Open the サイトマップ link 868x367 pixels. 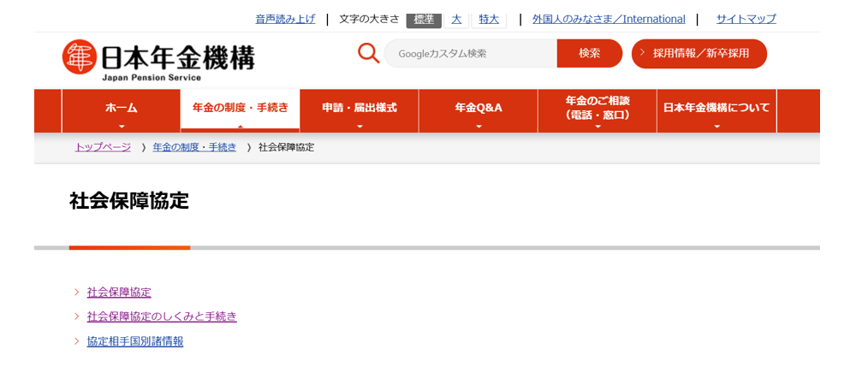[746, 20]
